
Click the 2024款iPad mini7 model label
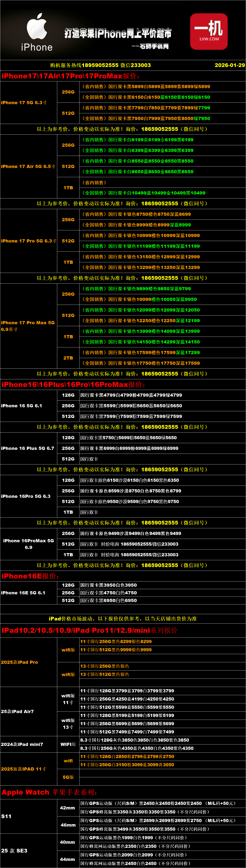22,744
